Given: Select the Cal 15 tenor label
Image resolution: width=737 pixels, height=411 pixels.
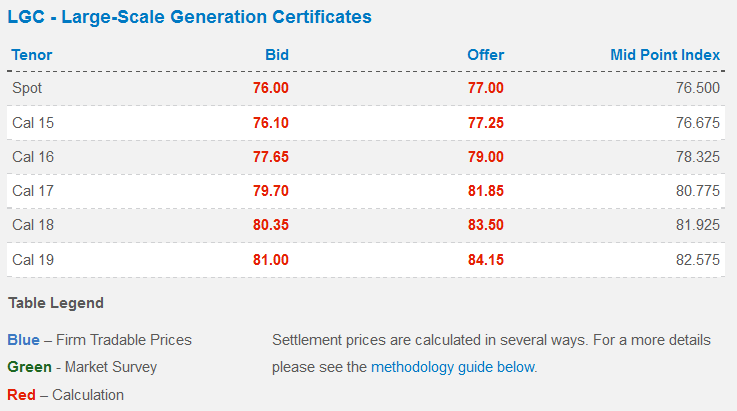Looking at the screenshot, I should pos(33,122).
